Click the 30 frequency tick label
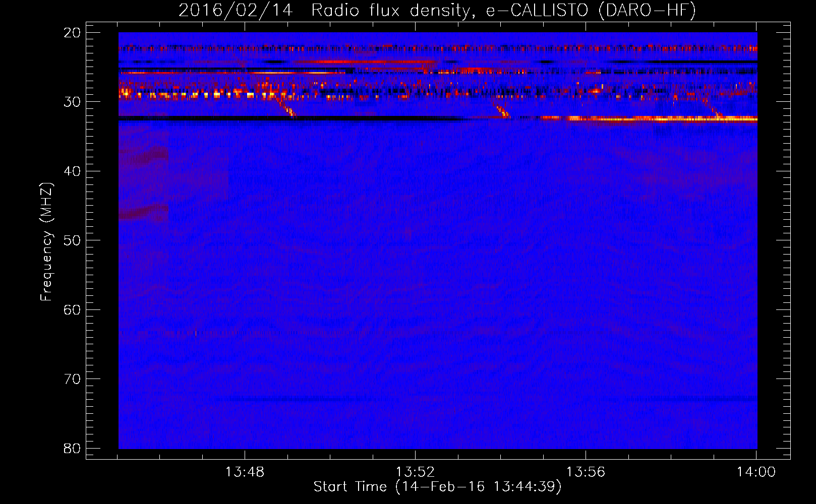 73,102
